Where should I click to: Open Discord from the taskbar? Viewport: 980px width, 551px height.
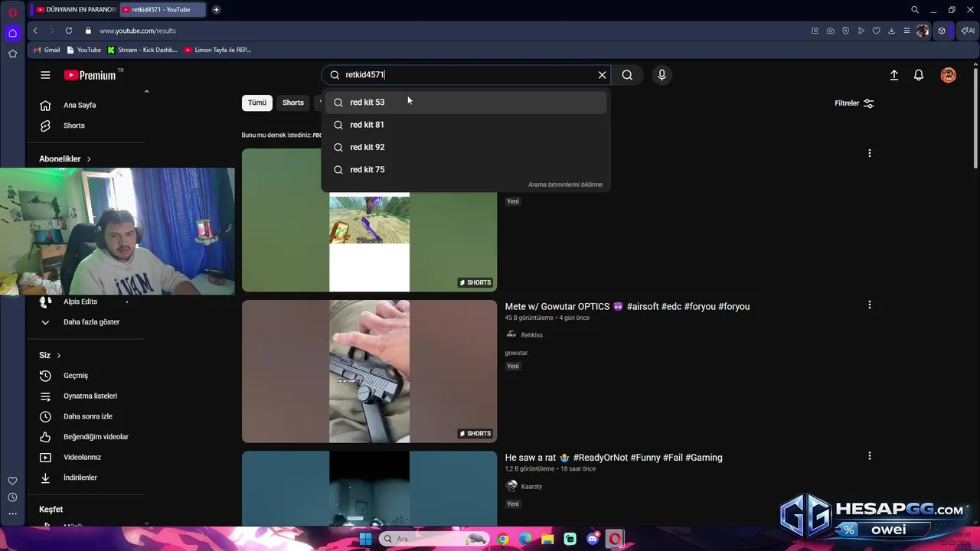593,539
